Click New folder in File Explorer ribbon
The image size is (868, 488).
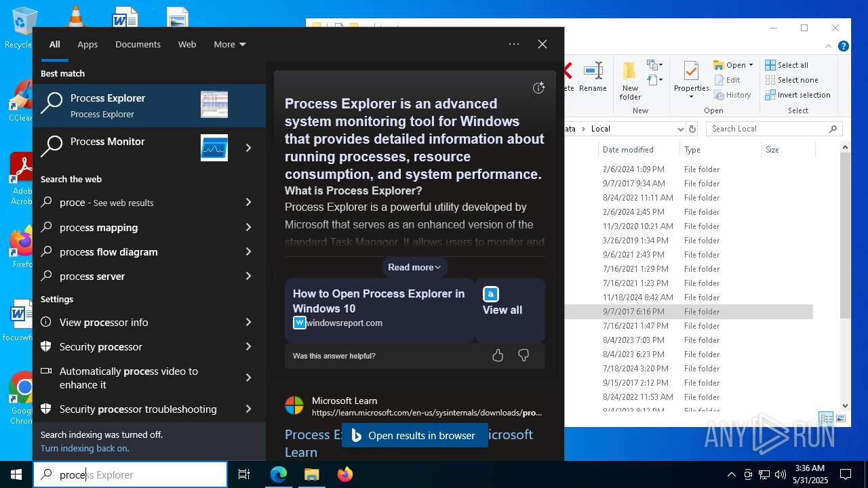point(630,81)
